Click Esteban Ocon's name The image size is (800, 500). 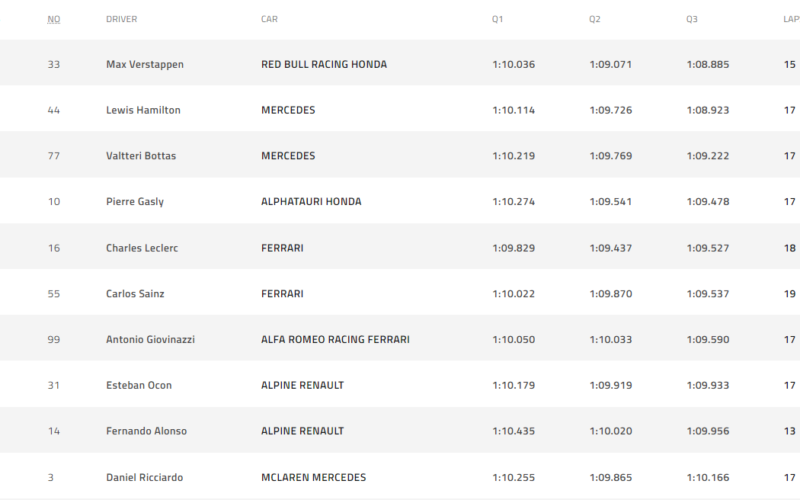139,386
